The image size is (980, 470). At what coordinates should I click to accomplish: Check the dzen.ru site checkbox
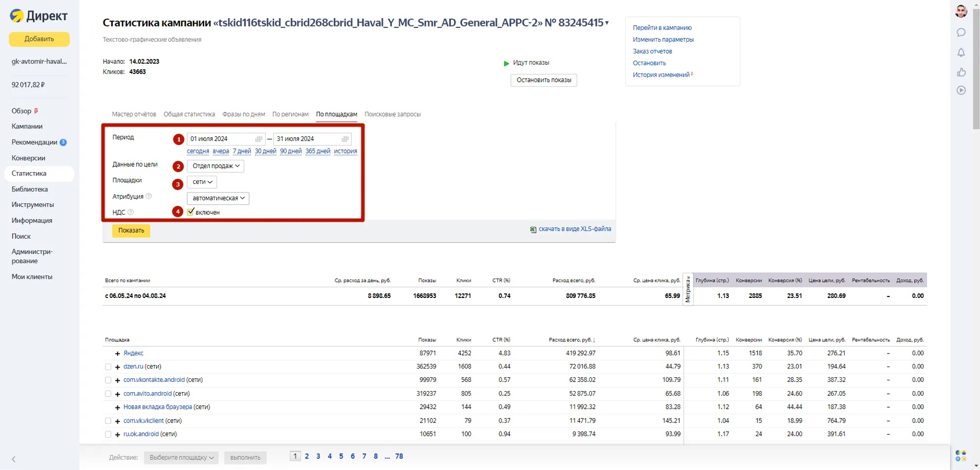click(108, 367)
